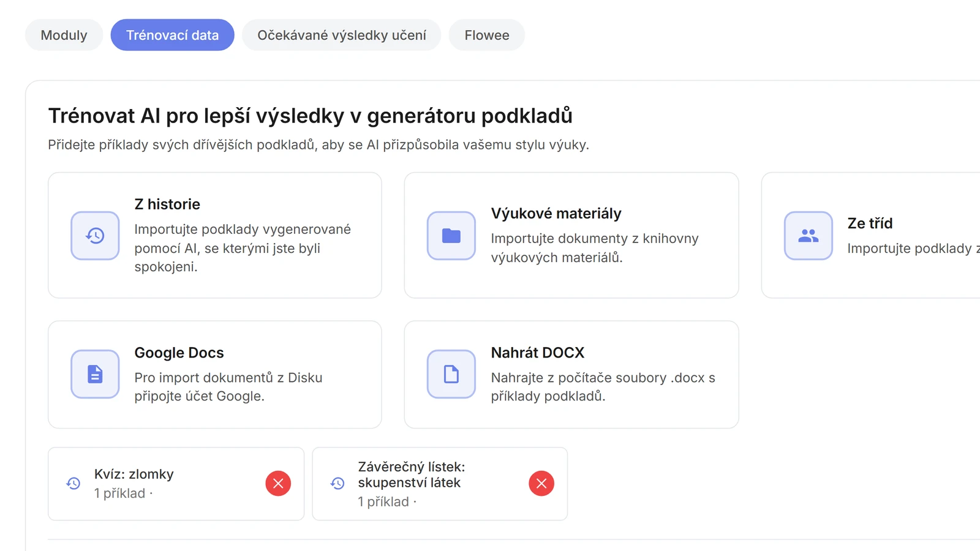Open the Z historie import card title
The height and width of the screenshot is (551, 980).
167,204
